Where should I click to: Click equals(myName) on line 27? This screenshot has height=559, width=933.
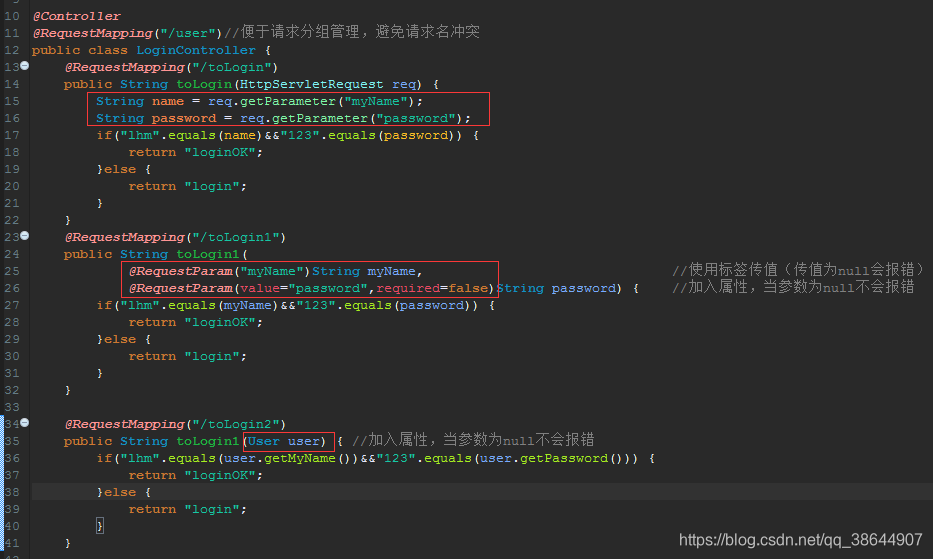223,305
